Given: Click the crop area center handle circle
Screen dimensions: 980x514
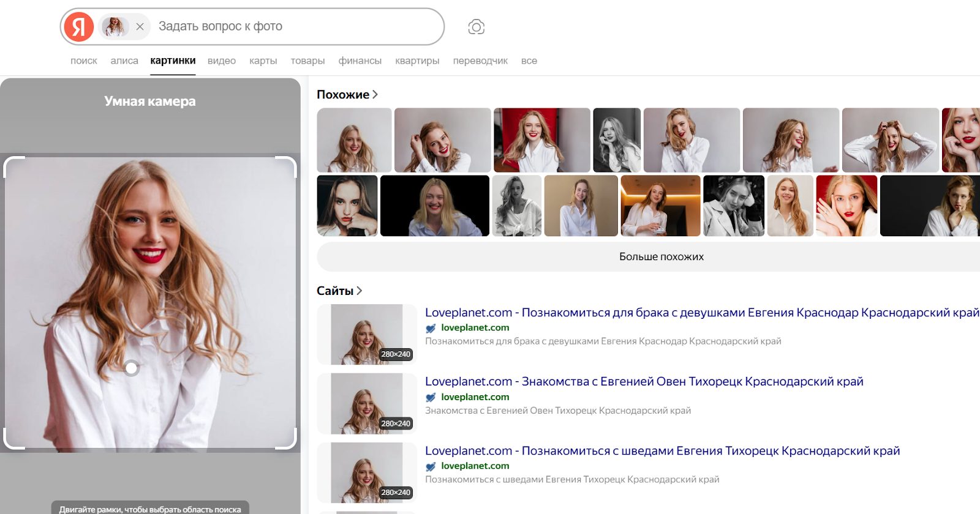Looking at the screenshot, I should (131, 368).
